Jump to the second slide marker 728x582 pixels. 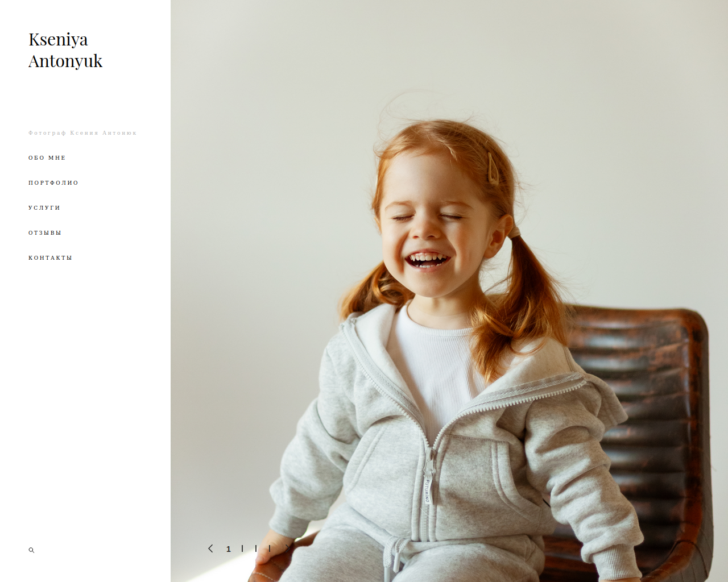coord(242,548)
